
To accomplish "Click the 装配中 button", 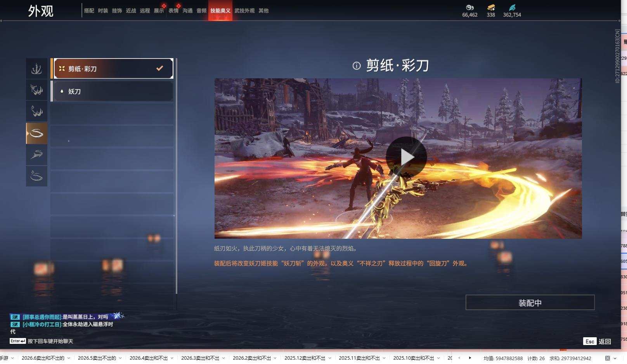I will (530, 303).
